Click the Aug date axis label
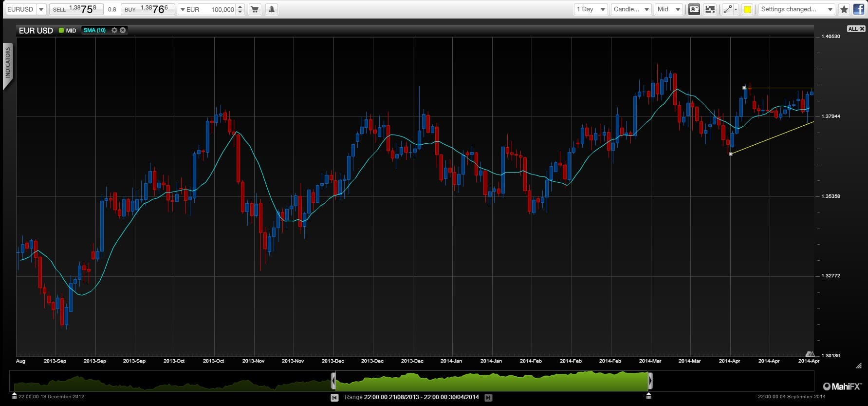 coord(20,361)
